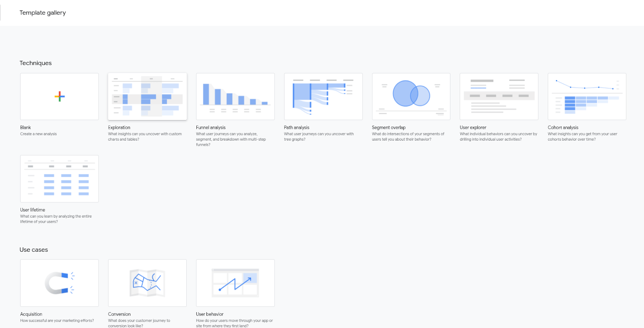Click 'What does your customer journey to' text
The width and height of the screenshot is (644, 328).
point(139,321)
